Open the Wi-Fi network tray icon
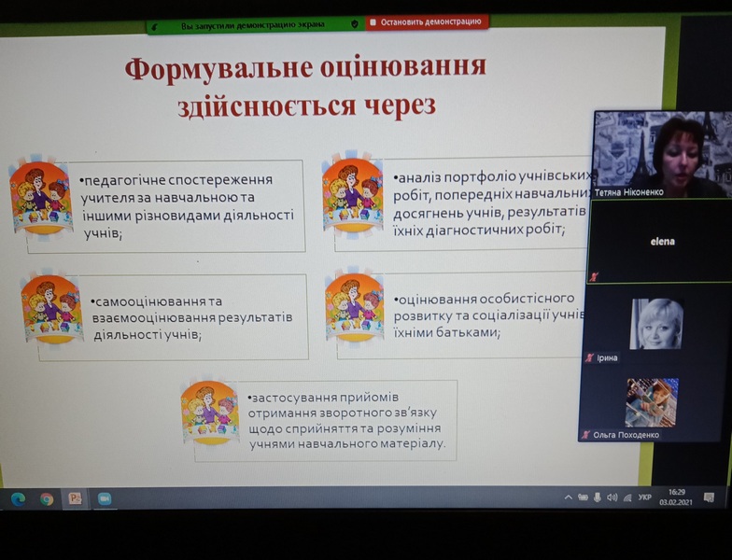The image size is (732, 560). (x=627, y=498)
